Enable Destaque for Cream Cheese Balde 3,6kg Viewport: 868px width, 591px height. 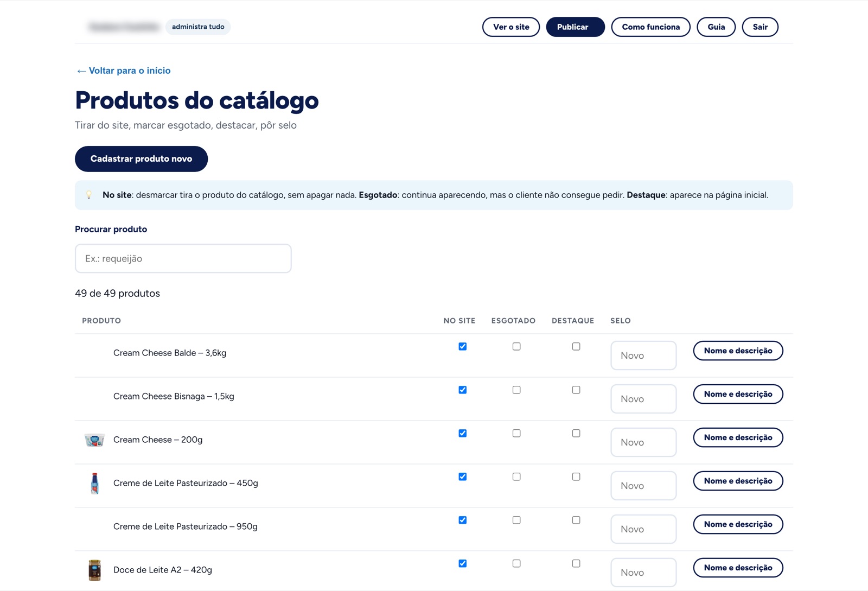(x=576, y=346)
